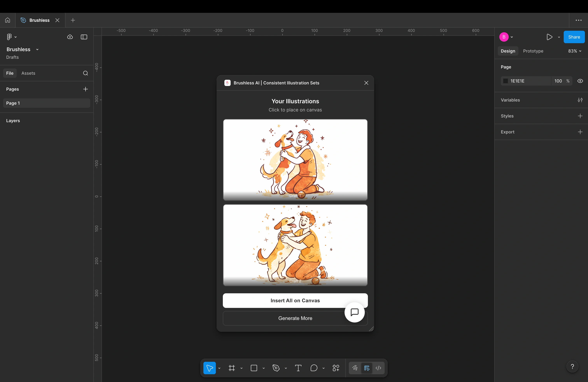Click Insert All on Canvas button

tap(295, 301)
